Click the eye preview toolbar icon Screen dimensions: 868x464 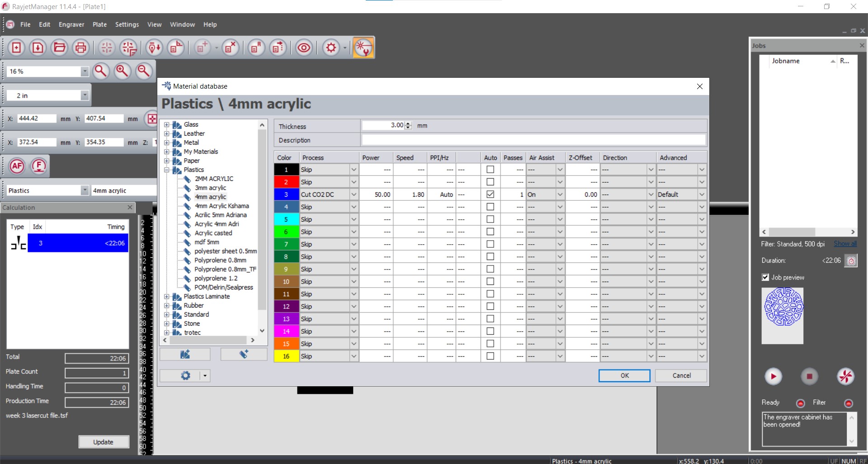[304, 47]
